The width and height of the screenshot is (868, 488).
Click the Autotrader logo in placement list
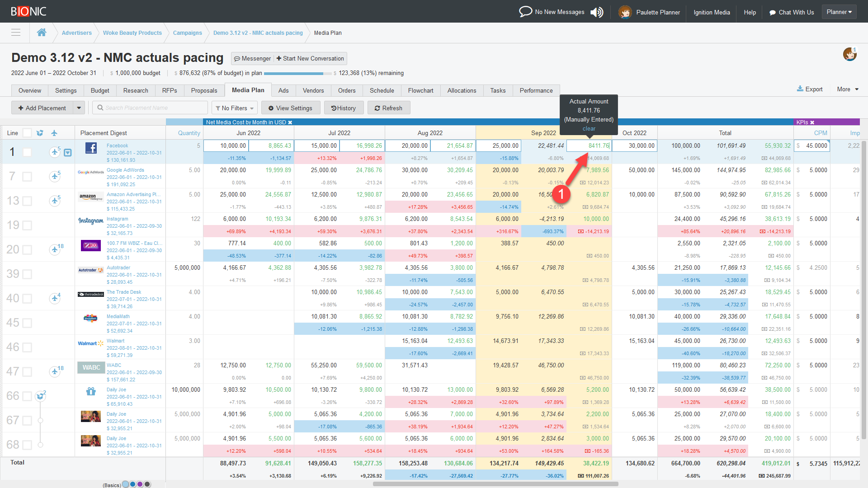point(91,270)
